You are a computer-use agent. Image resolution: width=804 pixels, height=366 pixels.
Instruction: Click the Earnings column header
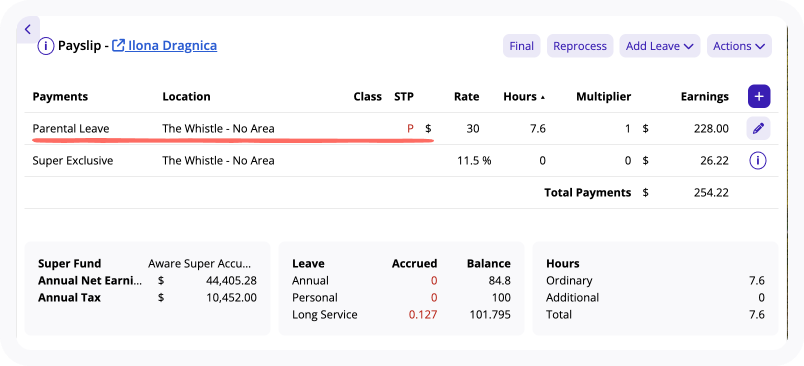pos(705,96)
